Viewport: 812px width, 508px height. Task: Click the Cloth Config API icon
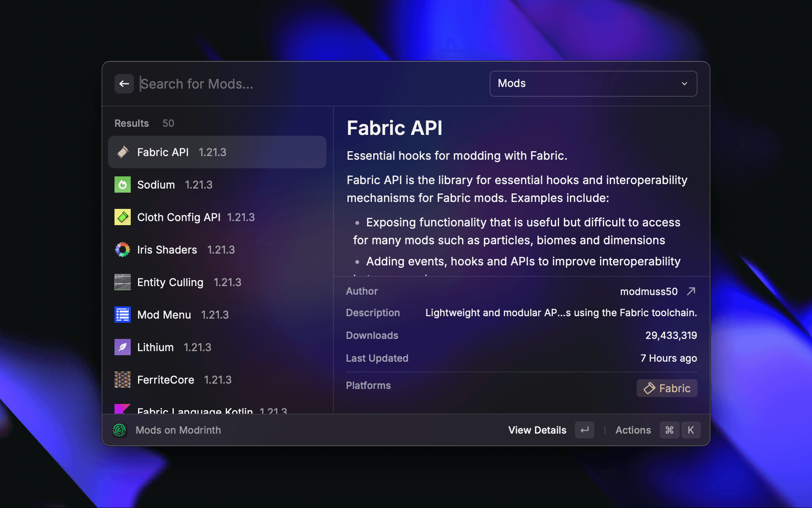[122, 217]
